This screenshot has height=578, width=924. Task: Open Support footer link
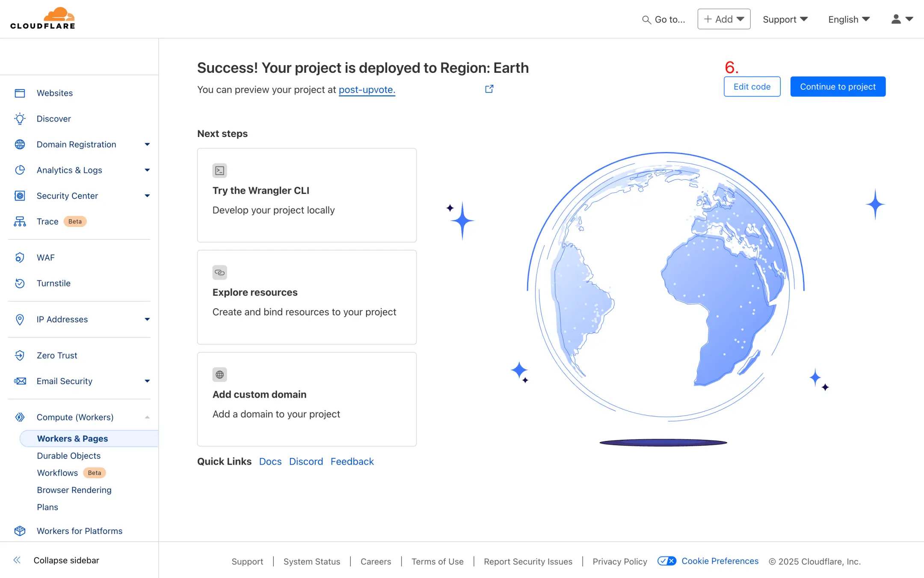(x=247, y=561)
